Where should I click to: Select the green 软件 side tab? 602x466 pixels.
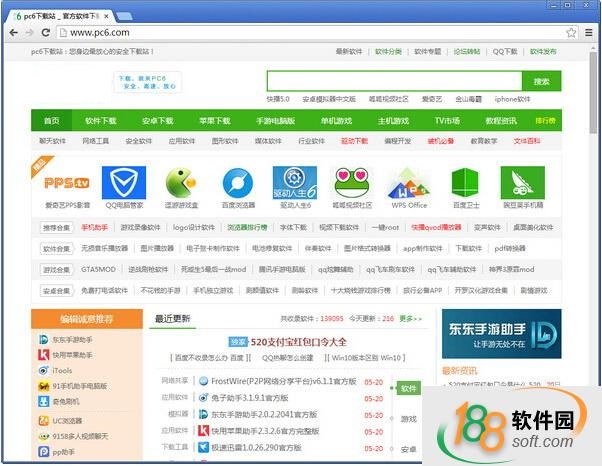click(408, 388)
